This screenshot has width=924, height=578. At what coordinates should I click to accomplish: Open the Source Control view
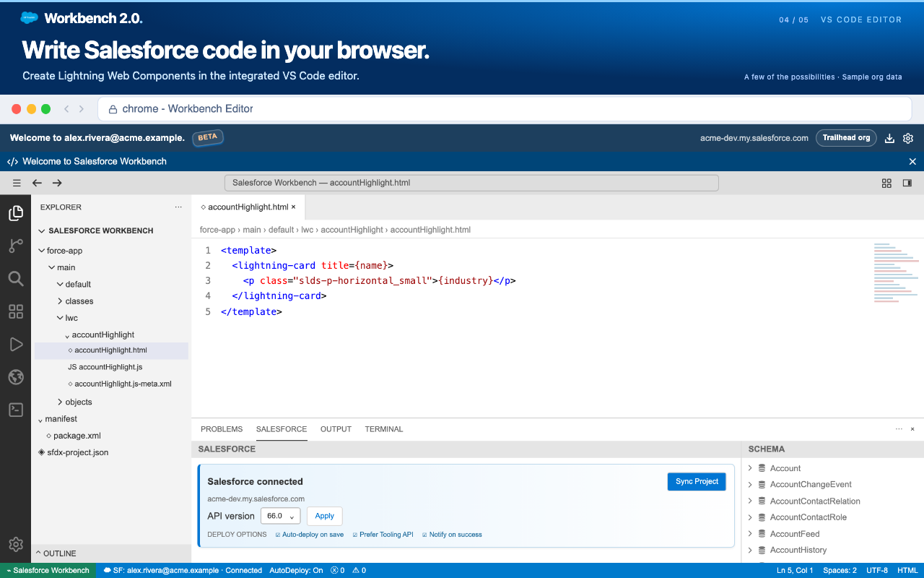coord(15,246)
